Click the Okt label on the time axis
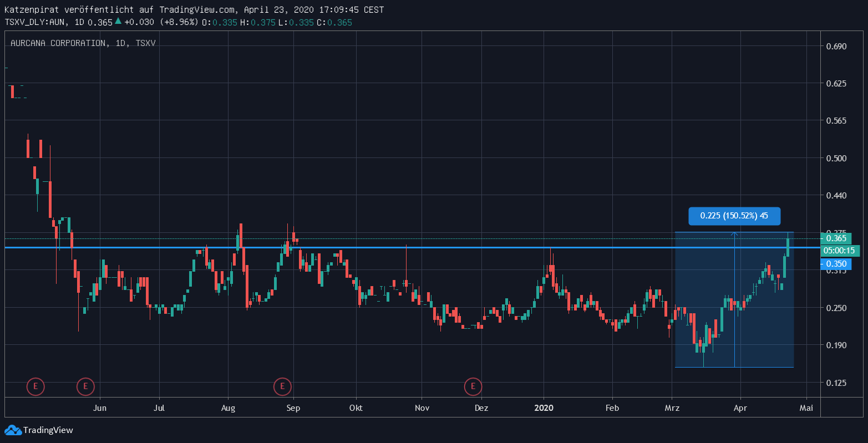868x443 pixels. pyautogui.click(x=356, y=408)
